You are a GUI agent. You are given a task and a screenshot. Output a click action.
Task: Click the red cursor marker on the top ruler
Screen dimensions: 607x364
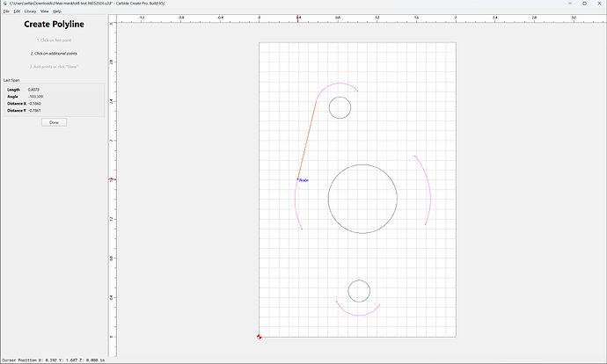tap(297, 18)
